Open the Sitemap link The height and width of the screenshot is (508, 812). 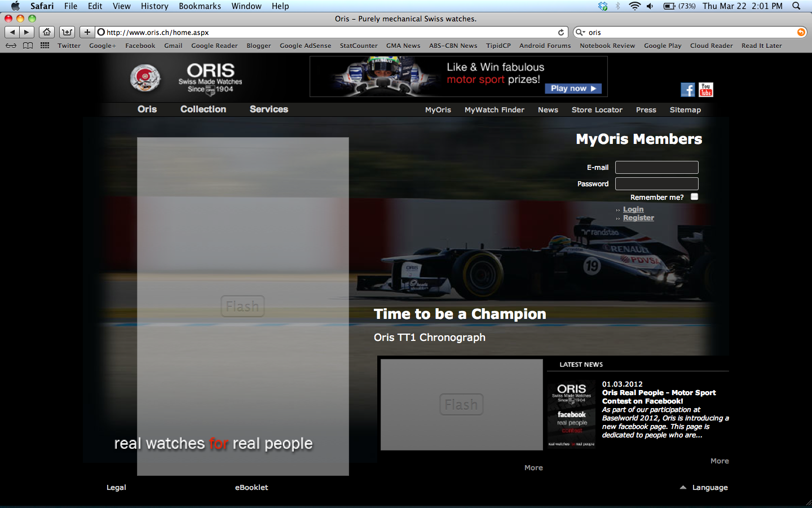[685, 110]
